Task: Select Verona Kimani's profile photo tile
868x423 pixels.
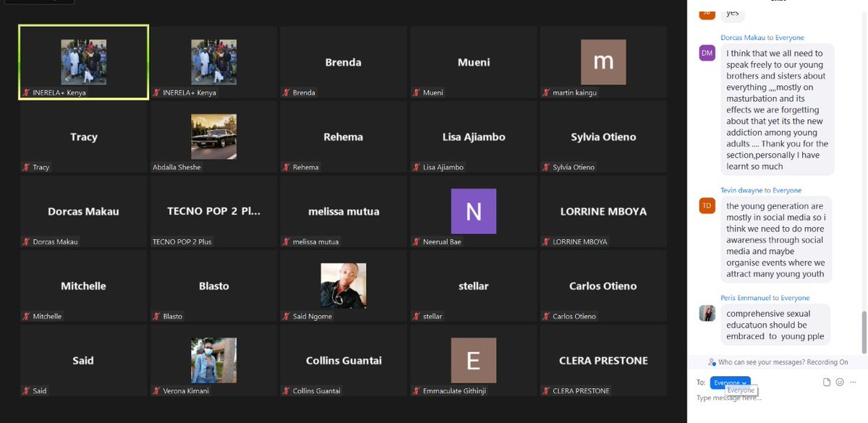Action: 213,360
